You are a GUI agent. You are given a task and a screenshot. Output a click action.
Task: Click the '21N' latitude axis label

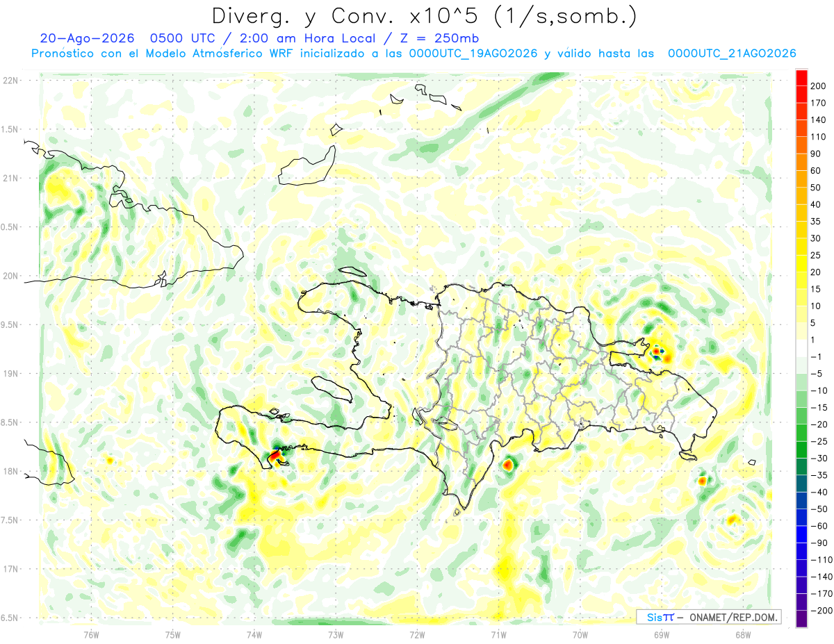click(x=10, y=178)
